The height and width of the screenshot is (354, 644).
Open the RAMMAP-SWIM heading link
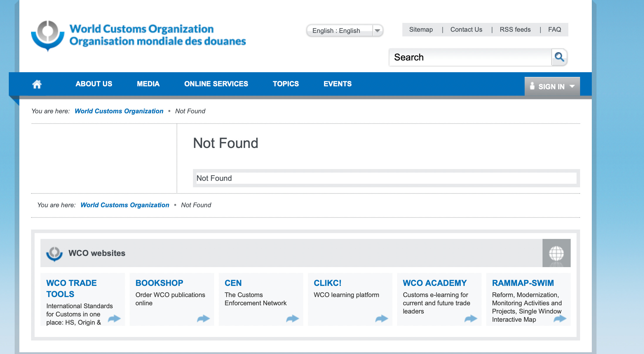click(x=523, y=283)
